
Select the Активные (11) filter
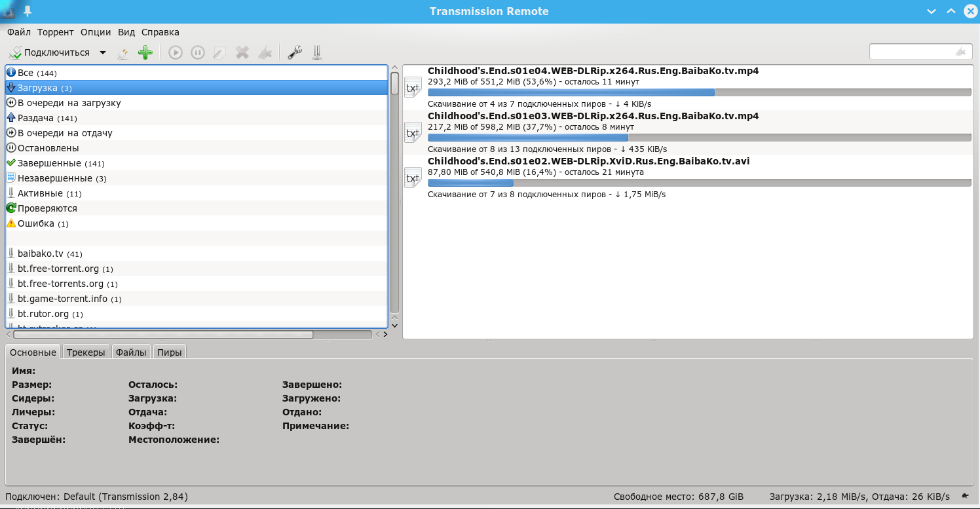click(197, 193)
